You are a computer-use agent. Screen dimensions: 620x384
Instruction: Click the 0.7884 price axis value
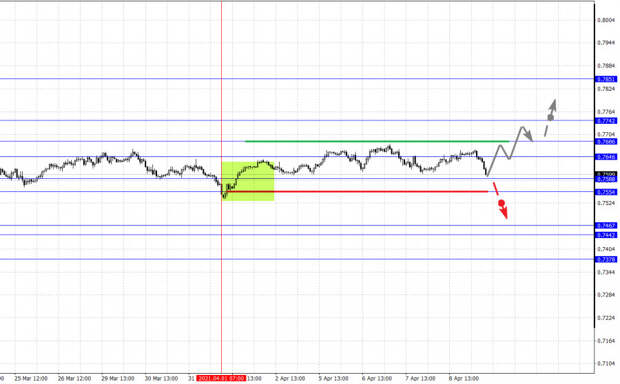606,66
